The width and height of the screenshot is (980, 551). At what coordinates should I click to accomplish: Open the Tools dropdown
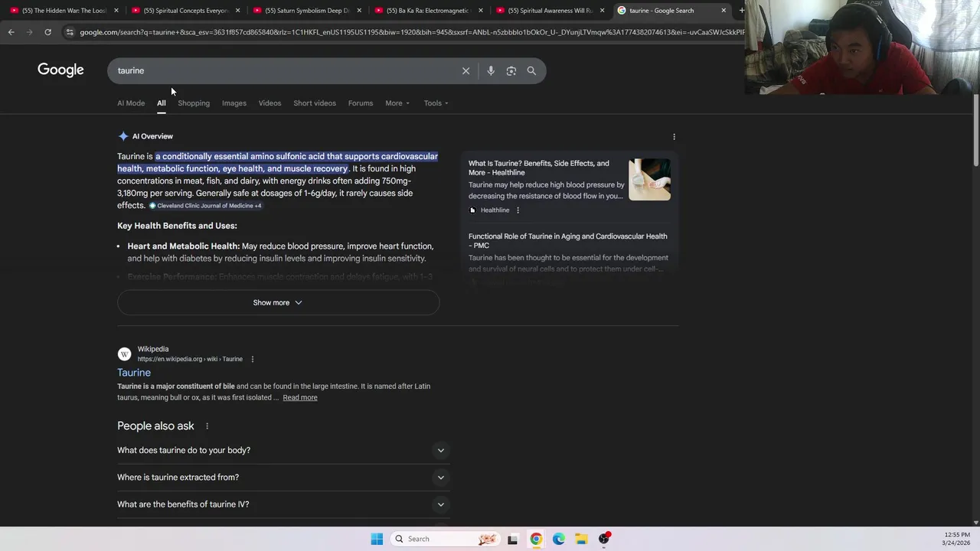pos(436,103)
